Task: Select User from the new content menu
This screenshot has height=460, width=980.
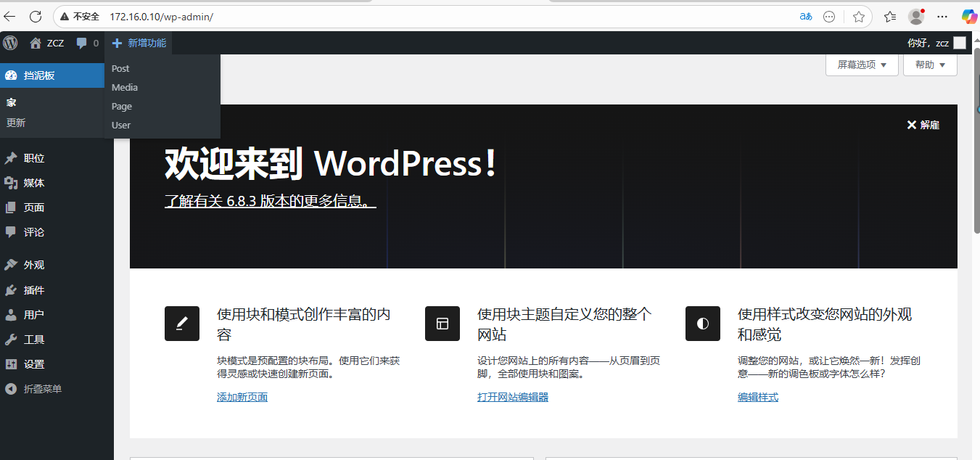Action: tap(162, 125)
